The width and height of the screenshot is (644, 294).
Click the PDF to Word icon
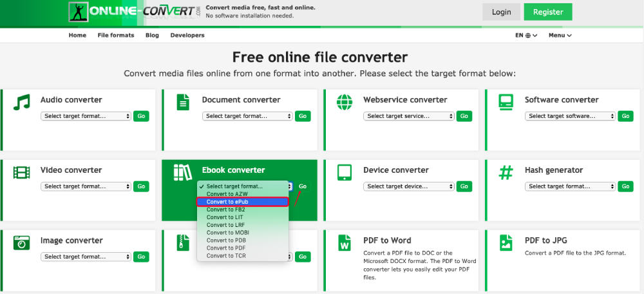pos(345,243)
